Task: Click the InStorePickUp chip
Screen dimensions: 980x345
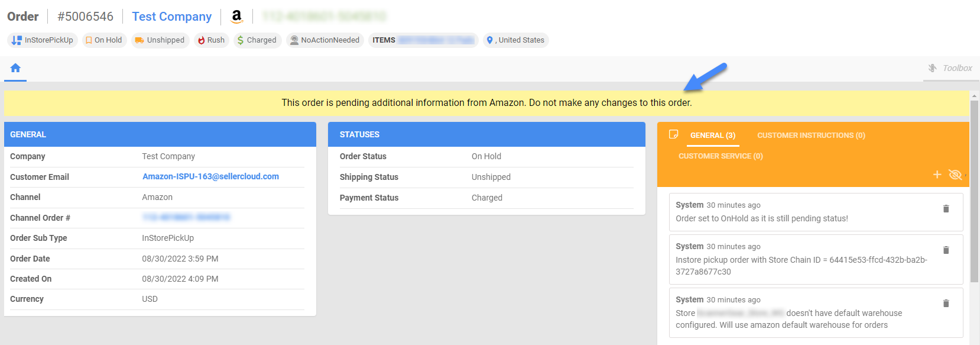Action: 43,40
